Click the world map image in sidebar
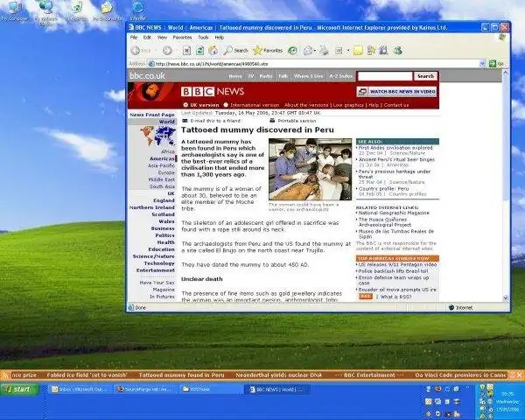The width and height of the screenshot is (525, 420). [x=158, y=136]
